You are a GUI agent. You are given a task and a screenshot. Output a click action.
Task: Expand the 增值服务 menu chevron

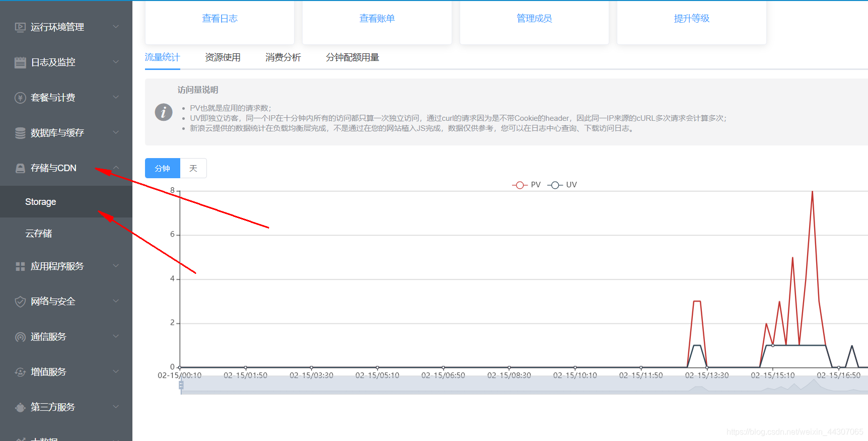(116, 372)
